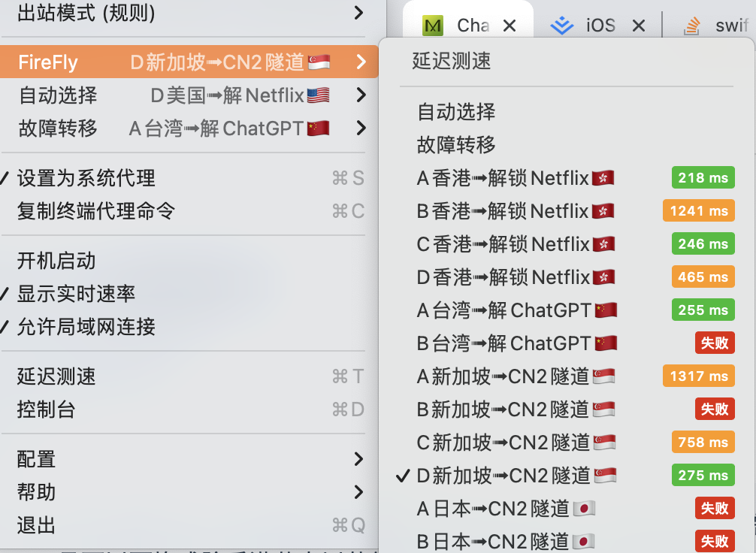Select node D香港→解锁Netflix
Image resolution: width=756 pixels, height=553 pixels.
coord(567,276)
